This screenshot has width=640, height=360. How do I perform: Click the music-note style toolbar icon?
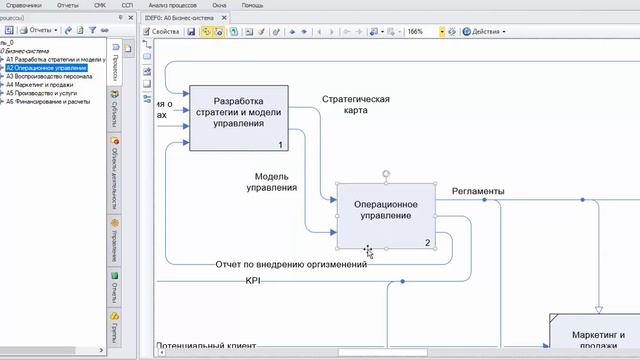(x=373, y=31)
